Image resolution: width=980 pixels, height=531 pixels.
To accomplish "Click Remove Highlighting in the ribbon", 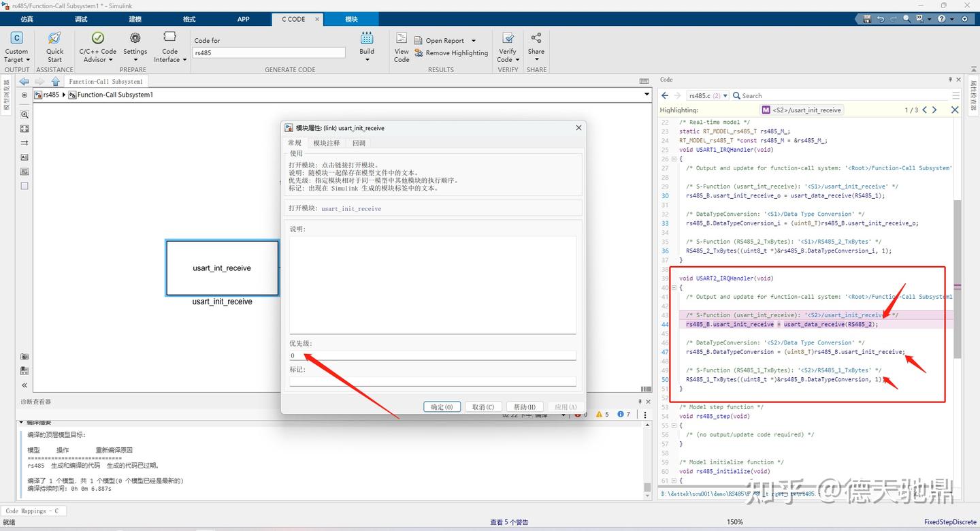I will (451, 53).
